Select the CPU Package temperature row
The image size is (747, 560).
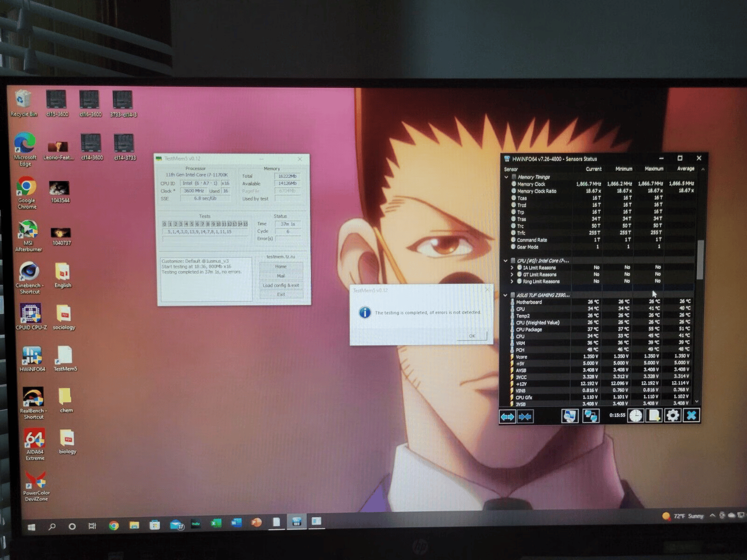601,329
